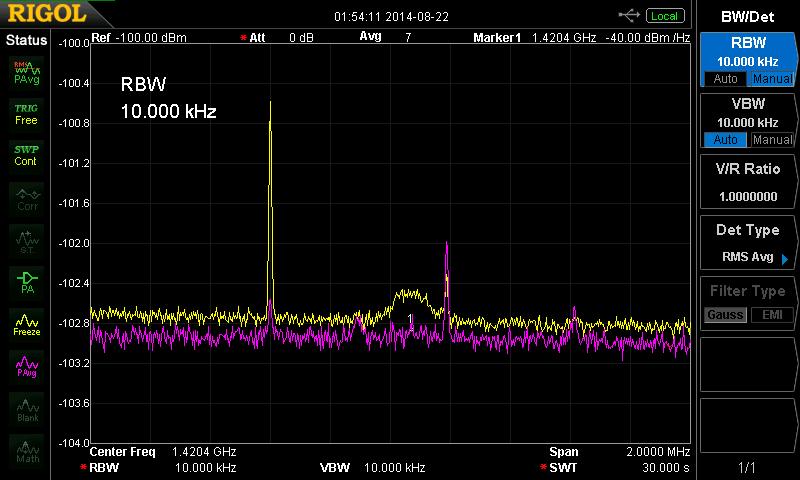Click the Local mode indicator button
The width and height of the screenshot is (800, 480).
tap(664, 15)
